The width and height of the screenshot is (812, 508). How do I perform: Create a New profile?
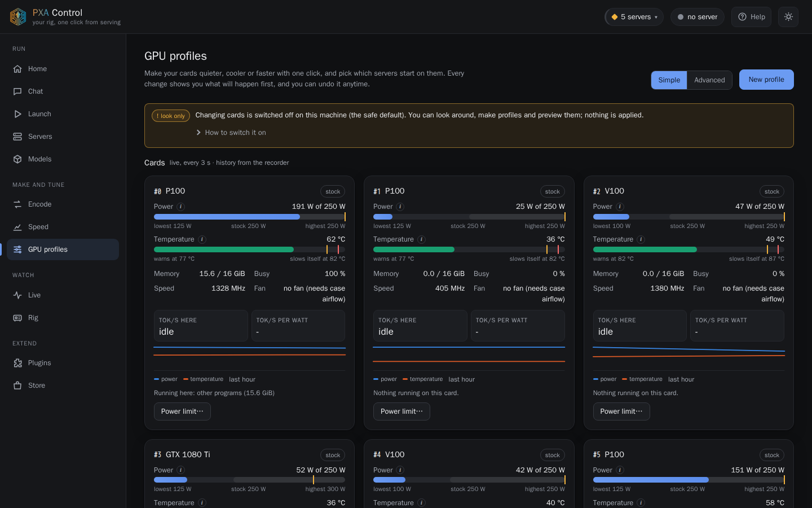coord(766,80)
